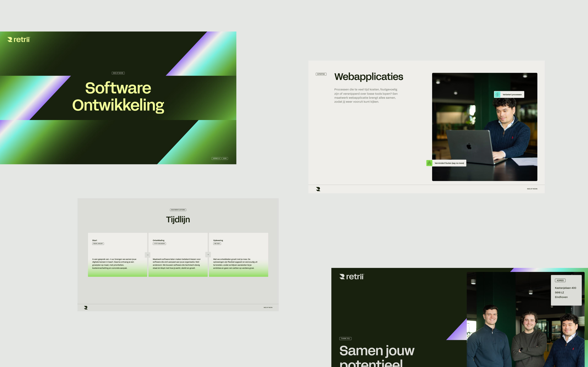Click the R logo mark in the Tijdlijn footer
588x367 pixels.
(x=86, y=308)
